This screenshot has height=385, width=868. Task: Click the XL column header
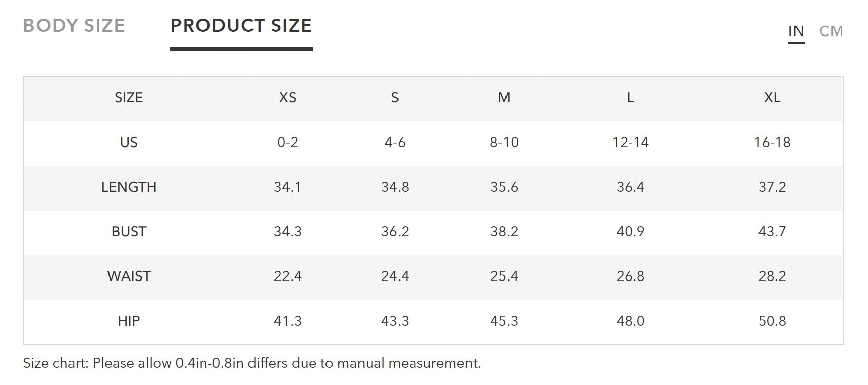pyautogui.click(x=772, y=98)
